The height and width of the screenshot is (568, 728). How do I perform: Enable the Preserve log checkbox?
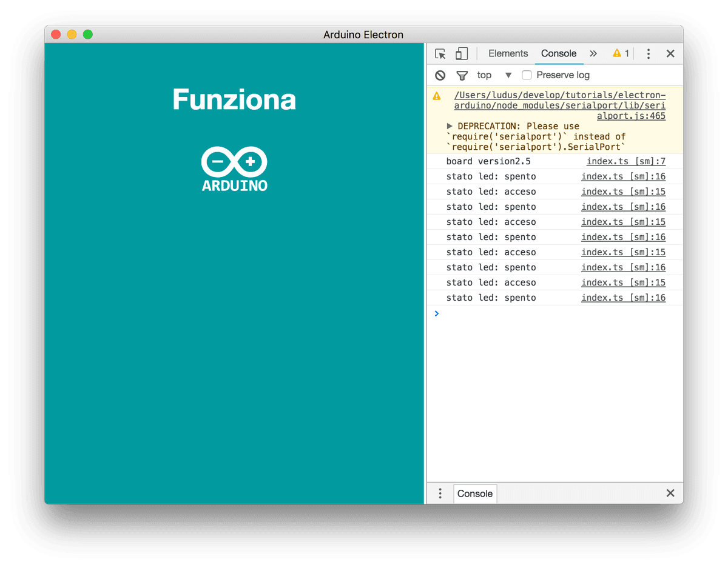pos(527,75)
